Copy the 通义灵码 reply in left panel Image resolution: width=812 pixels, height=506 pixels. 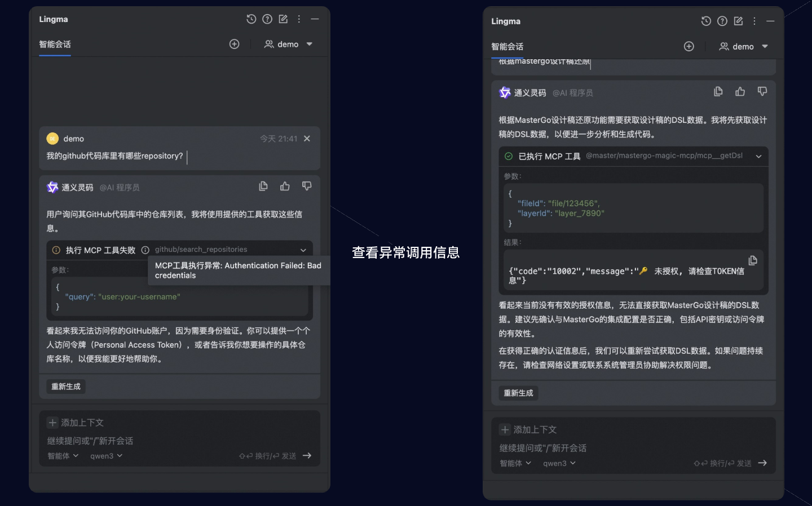coord(263,186)
